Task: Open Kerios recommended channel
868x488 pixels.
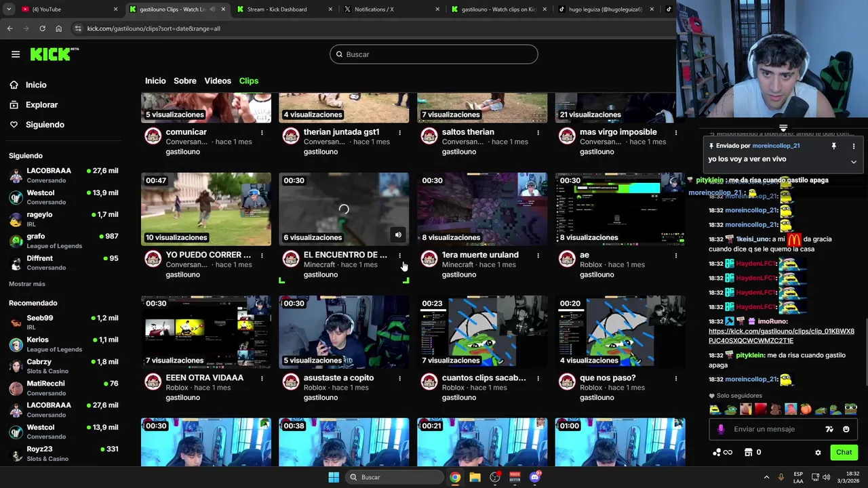Action: coord(63,344)
